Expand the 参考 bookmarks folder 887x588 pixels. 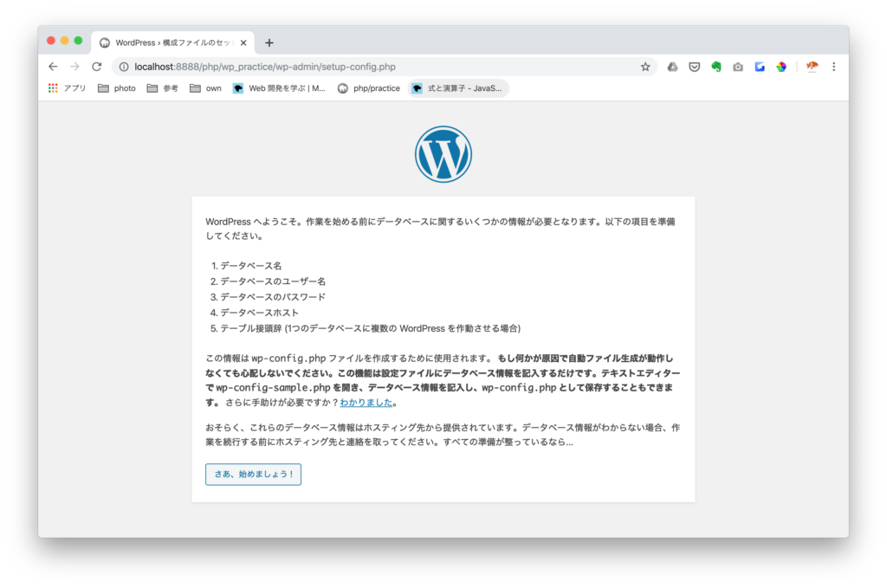pyautogui.click(x=162, y=88)
